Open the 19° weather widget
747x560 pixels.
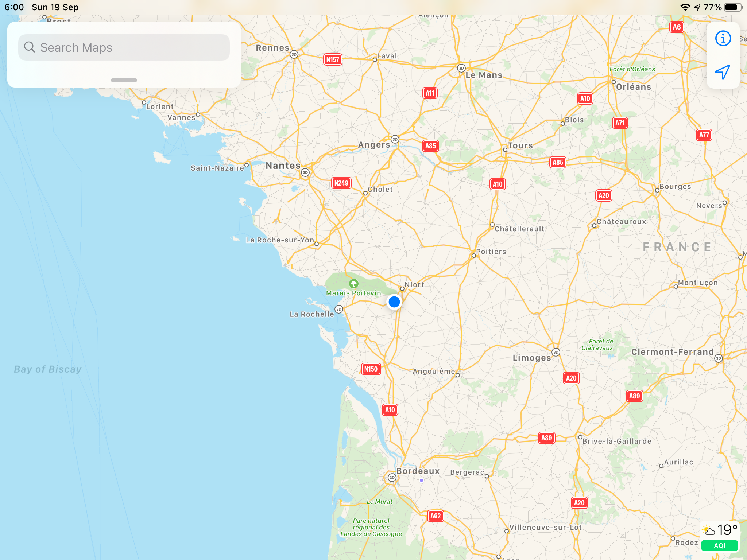pos(720,530)
